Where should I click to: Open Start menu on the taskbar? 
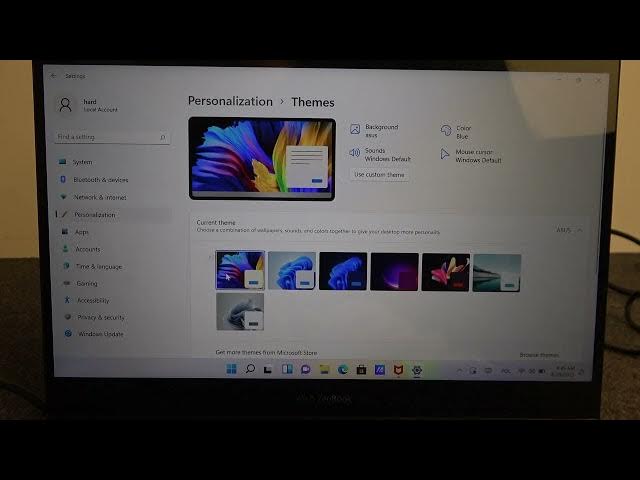pos(231,369)
